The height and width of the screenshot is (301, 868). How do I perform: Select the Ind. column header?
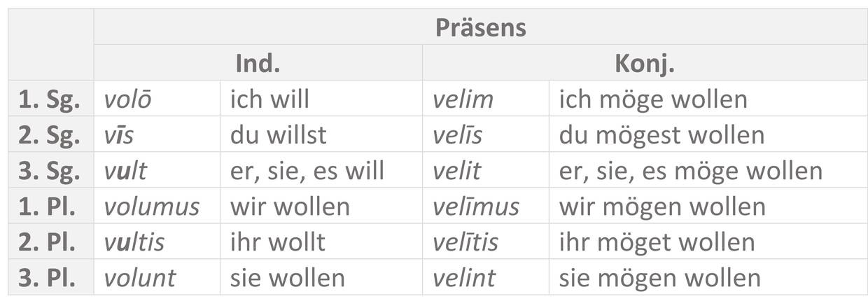258,64
